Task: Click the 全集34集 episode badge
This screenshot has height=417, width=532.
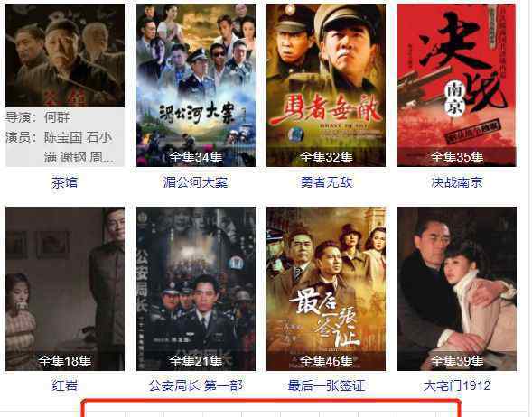Action: click(x=196, y=157)
